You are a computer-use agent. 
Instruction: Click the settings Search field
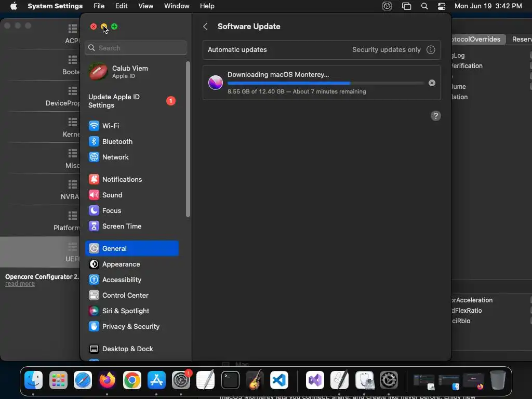(136, 48)
